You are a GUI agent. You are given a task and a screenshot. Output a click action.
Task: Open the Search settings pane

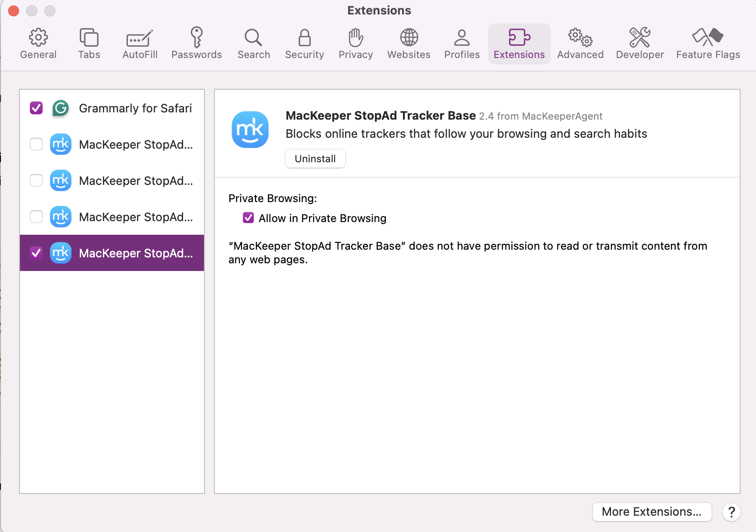(x=253, y=43)
